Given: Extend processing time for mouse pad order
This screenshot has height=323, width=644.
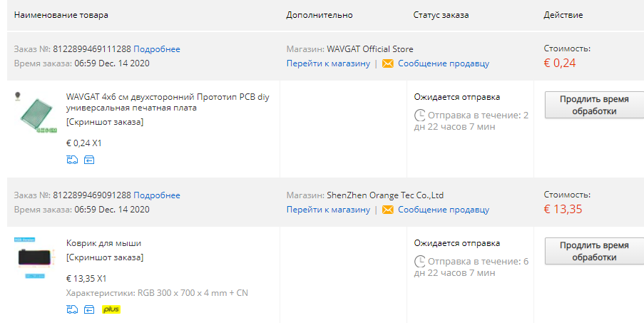Looking at the screenshot, I should 594,251.
